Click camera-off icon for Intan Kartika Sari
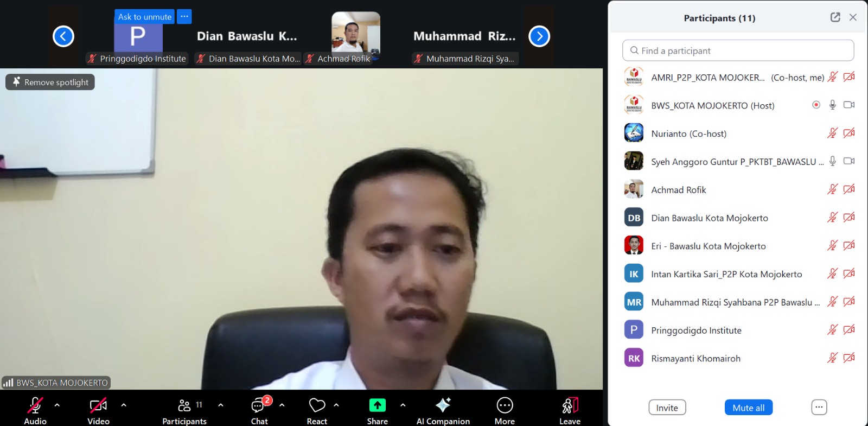The width and height of the screenshot is (868, 426). [850, 274]
